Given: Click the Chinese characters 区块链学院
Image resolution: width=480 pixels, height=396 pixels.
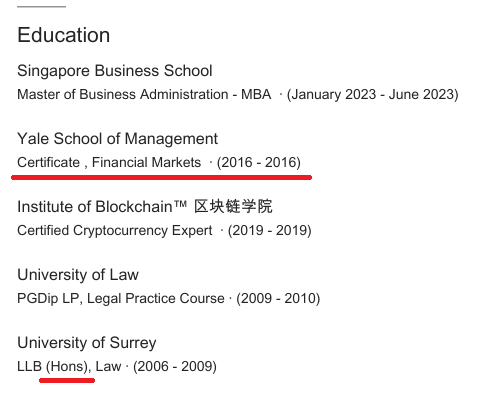Looking at the screenshot, I should pyautogui.click(x=233, y=206).
